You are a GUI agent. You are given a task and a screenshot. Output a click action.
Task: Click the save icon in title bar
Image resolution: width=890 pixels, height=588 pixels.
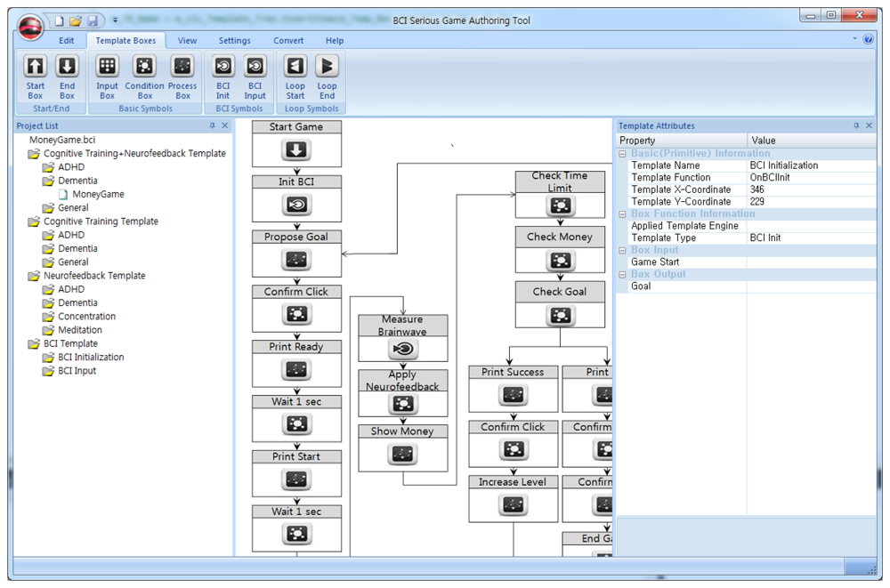pos(93,20)
